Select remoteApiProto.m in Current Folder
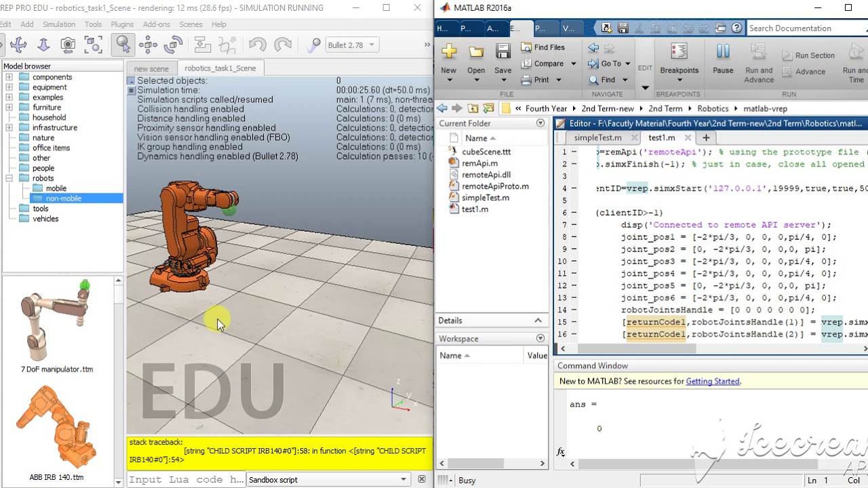 494,186
